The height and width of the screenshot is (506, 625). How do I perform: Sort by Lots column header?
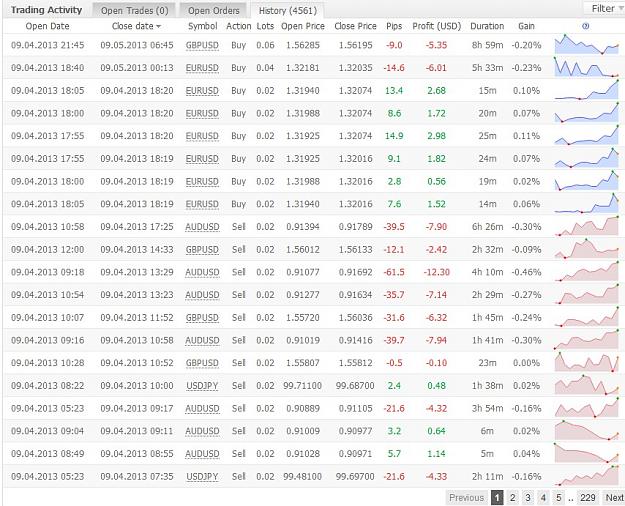(265, 26)
